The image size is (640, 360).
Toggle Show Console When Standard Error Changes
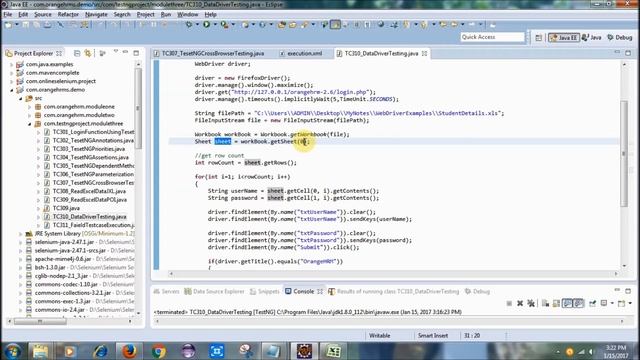[578, 303]
